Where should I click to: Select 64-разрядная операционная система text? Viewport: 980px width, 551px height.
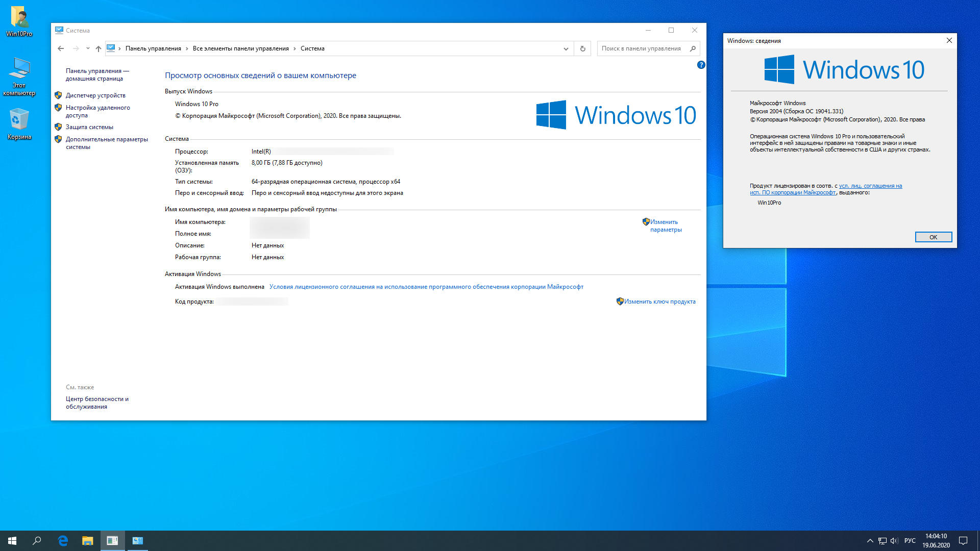[x=326, y=182]
